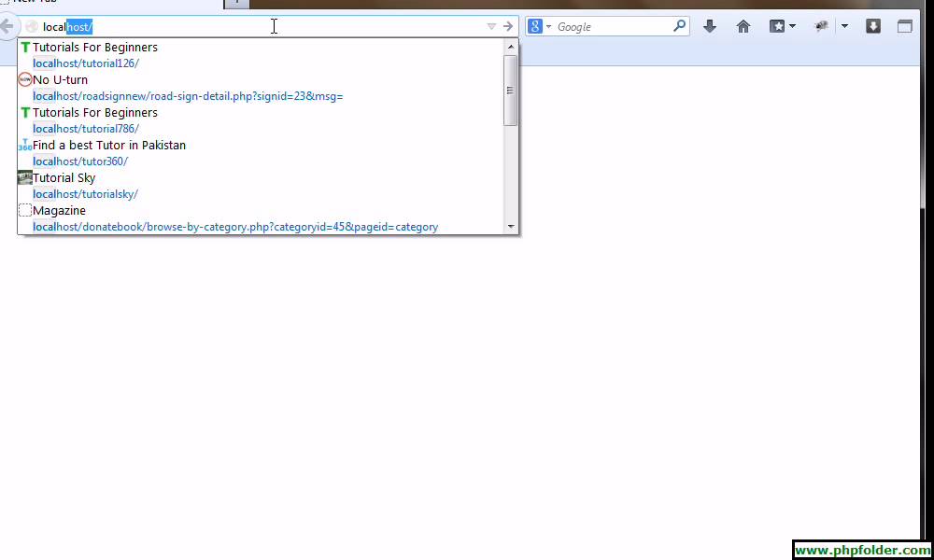The image size is (934, 560).
Task: Open the Downloads panel via arrow icon
Action: click(x=710, y=25)
